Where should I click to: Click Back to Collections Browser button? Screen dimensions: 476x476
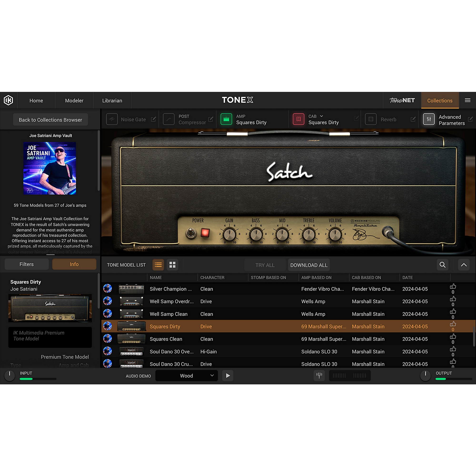click(50, 120)
